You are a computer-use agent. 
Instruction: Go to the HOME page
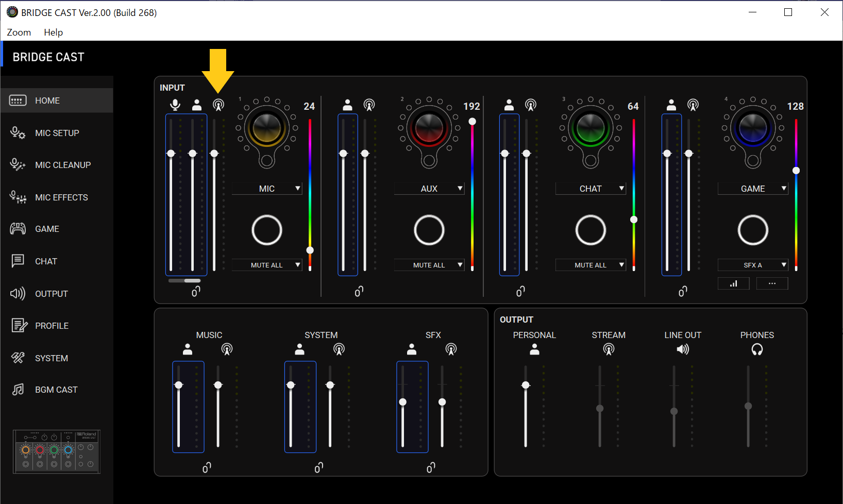(47, 100)
